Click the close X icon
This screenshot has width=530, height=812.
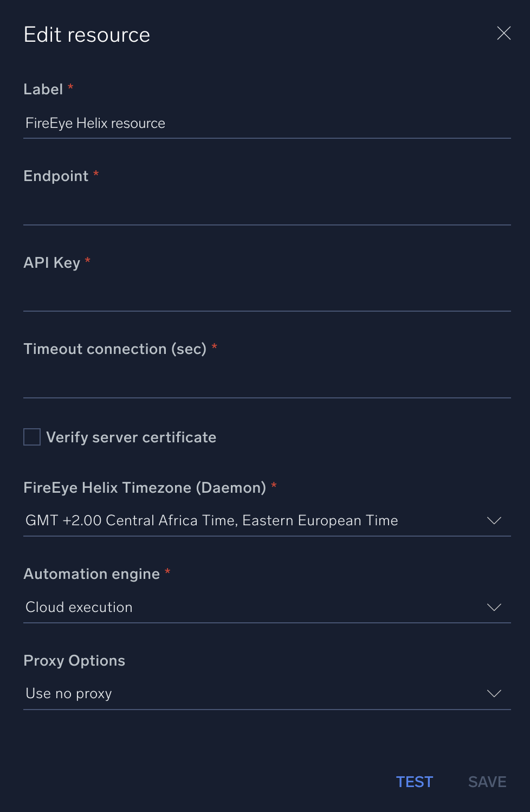[x=503, y=33]
